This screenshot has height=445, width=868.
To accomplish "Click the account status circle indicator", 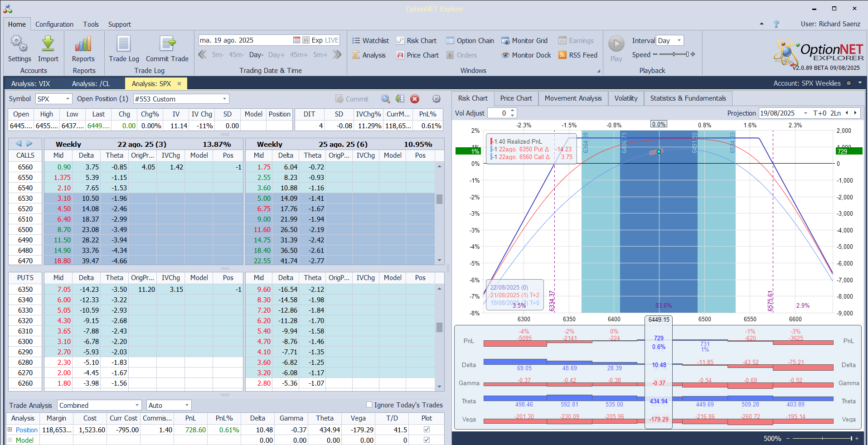I will click(849, 83).
